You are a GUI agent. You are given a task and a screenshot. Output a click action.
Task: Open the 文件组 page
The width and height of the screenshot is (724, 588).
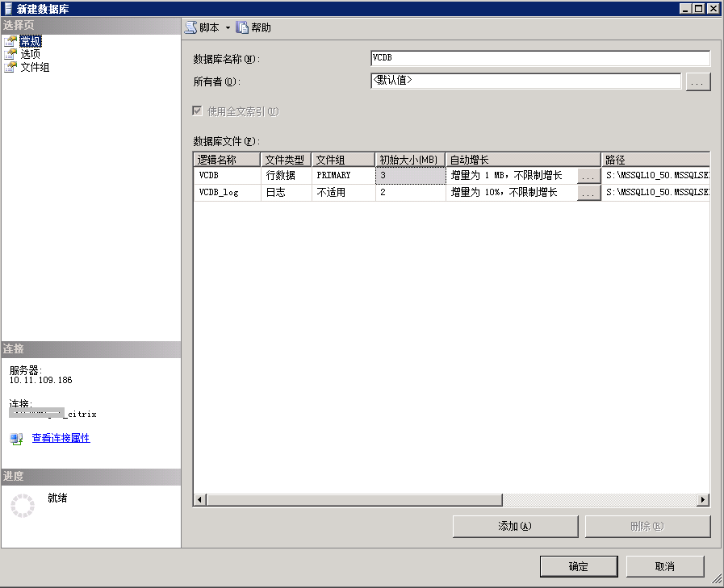(x=35, y=68)
